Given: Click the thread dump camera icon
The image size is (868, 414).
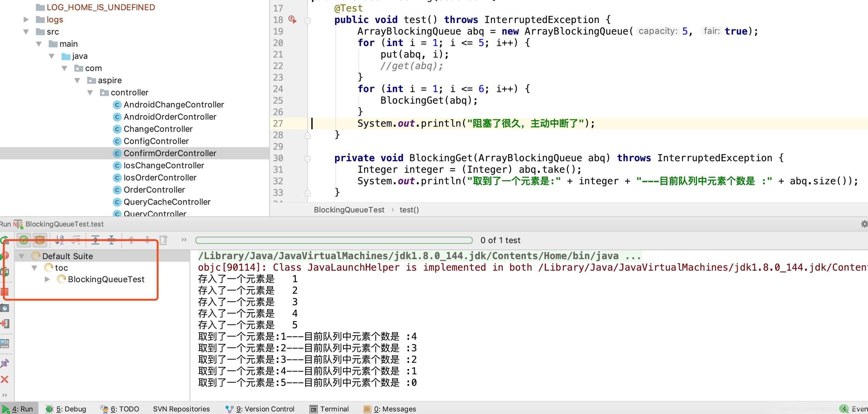Looking at the screenshot, I should tap(5, 308).
